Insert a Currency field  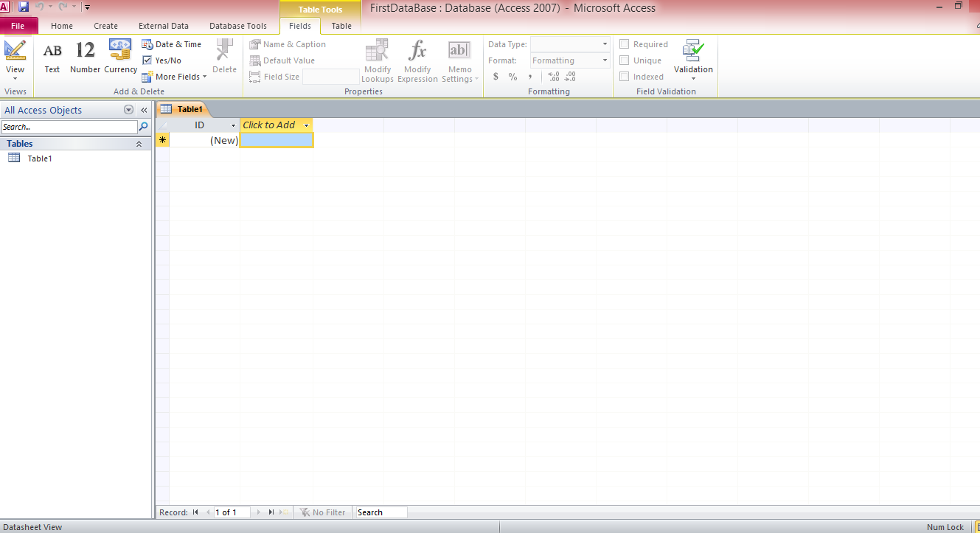(x=119, y=55)
